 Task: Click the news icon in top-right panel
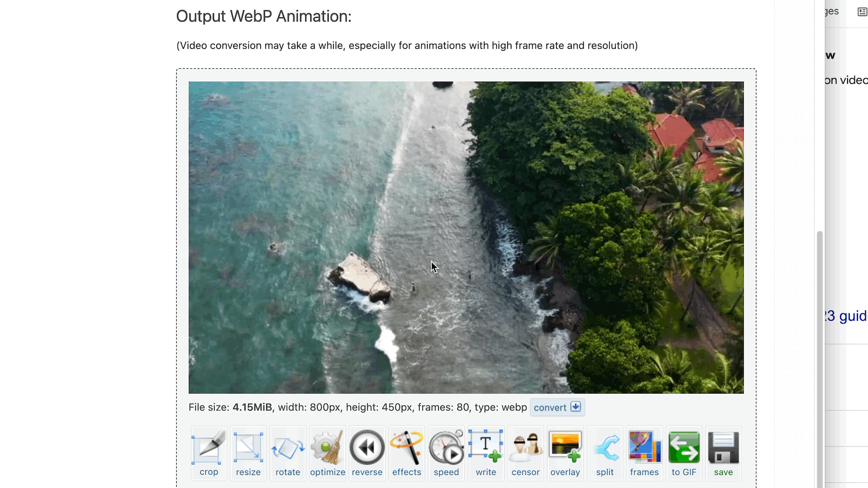pos(862,12)
